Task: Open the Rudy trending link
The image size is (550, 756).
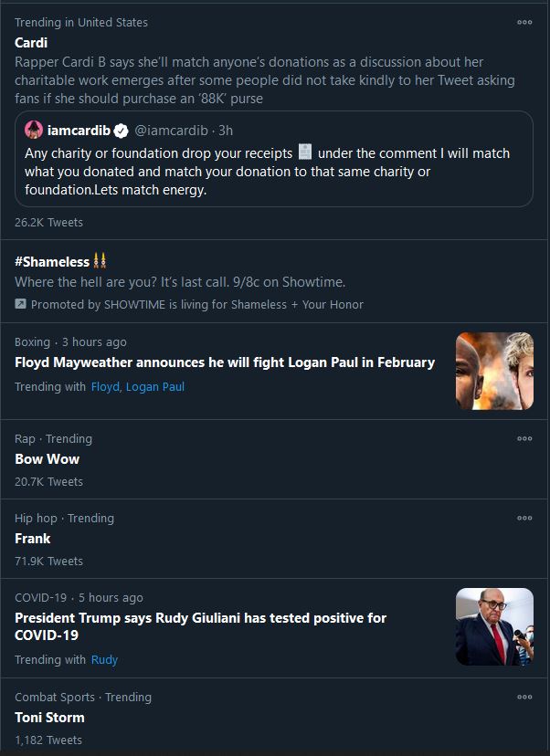Action: point(104,659)
